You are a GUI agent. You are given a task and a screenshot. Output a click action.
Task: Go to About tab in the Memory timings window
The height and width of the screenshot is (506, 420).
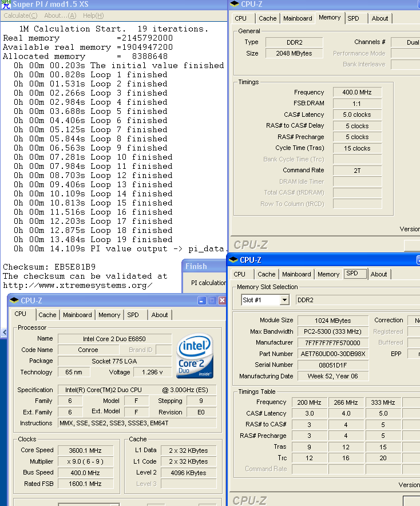click(x=380, y=18)
